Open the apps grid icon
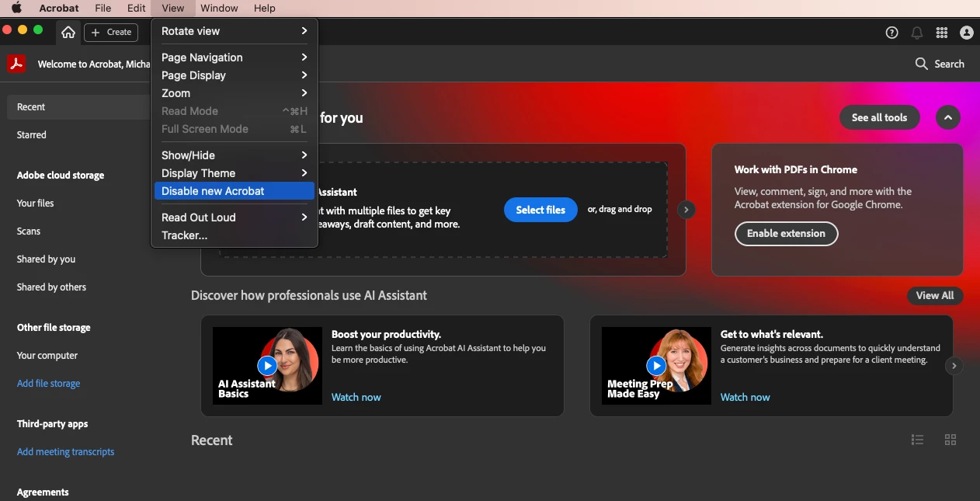Image resolution: width=980 pixels, height=501 pixels. [942, 33]
